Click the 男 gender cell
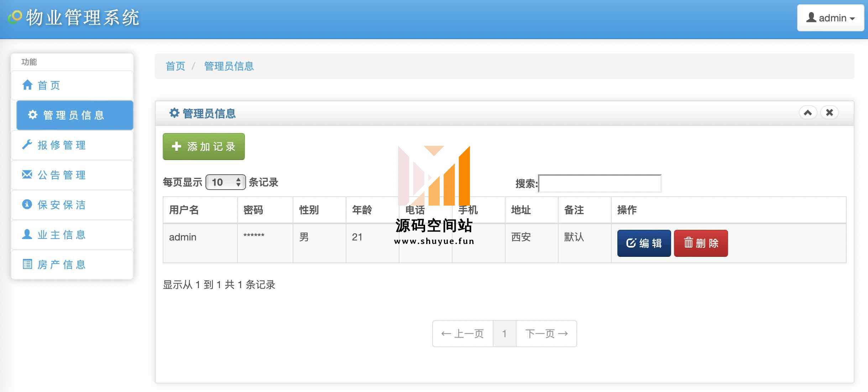This screenshot has width=868, height=392. 319,243
